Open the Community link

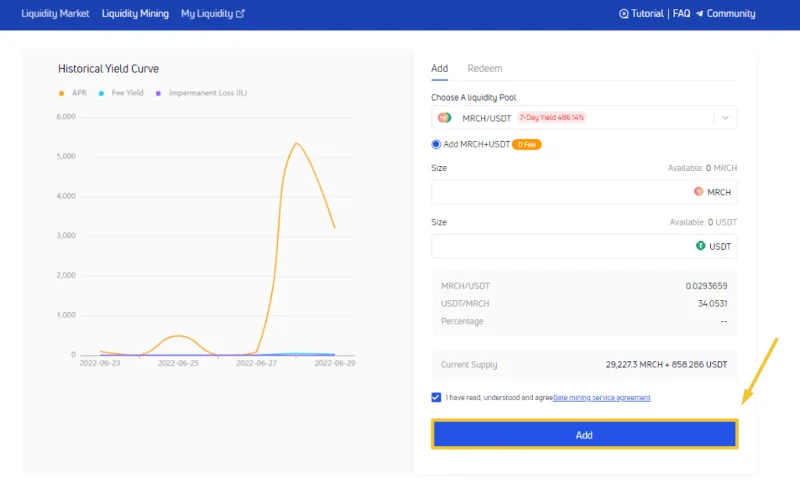click(731, 14)
